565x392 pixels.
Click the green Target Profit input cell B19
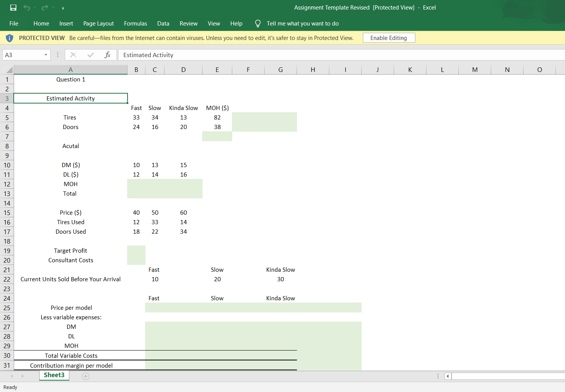(x=136, y=251)
